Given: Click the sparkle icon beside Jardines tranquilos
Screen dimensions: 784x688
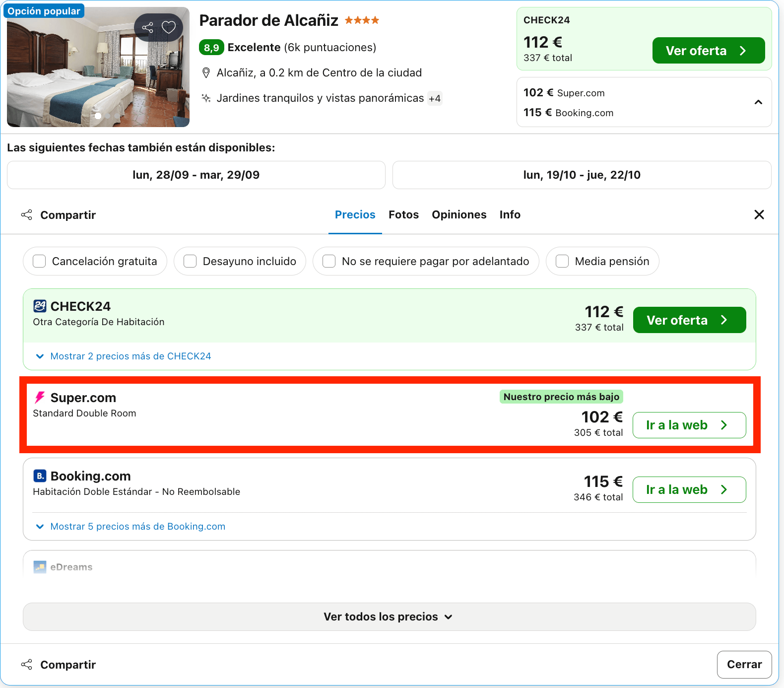Looking at the screenshot, I should coord(206,98).
